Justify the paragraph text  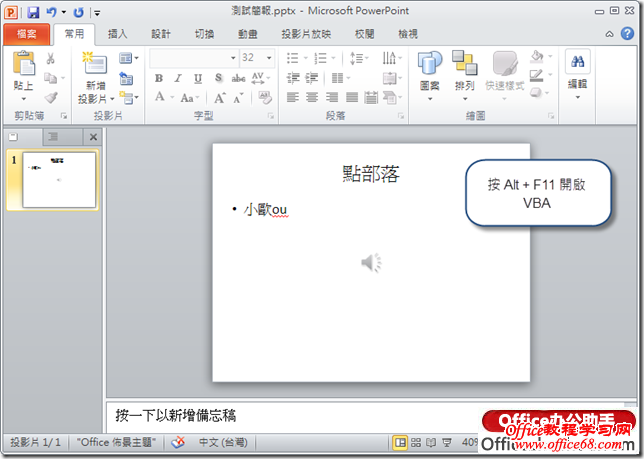click(x=352, y=97)
